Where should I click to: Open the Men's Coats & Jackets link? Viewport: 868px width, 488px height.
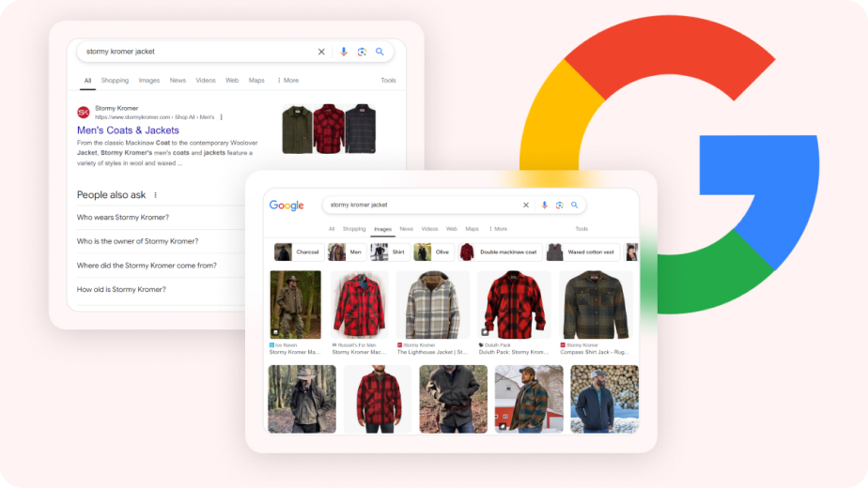[128, 130]
